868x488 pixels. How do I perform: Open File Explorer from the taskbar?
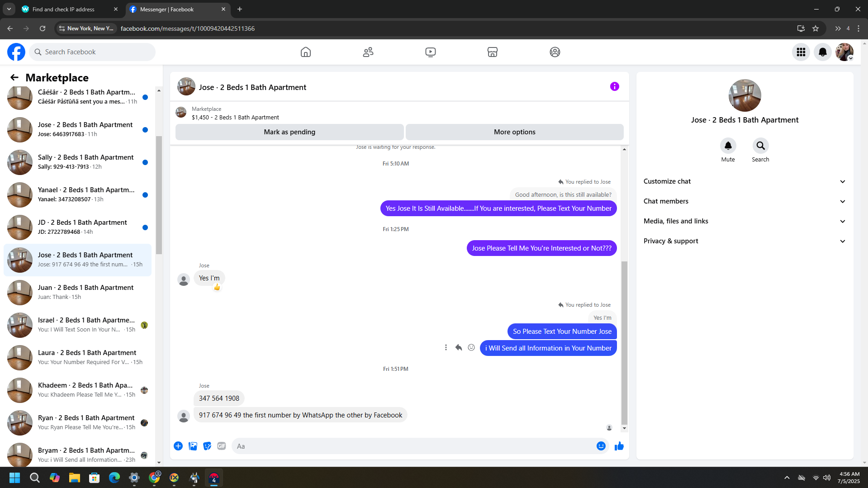click(74, 478)
